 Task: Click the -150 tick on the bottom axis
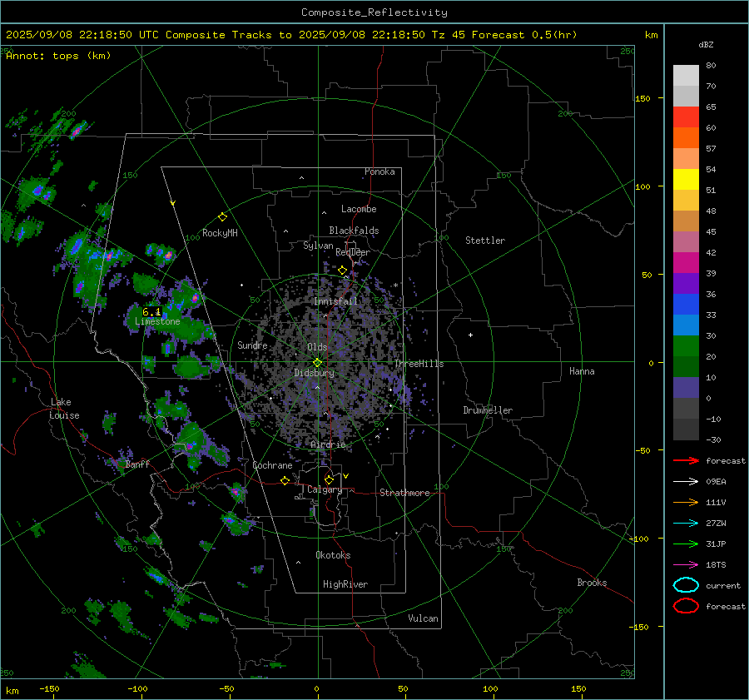pyautogui.click(x=49, y=689)
